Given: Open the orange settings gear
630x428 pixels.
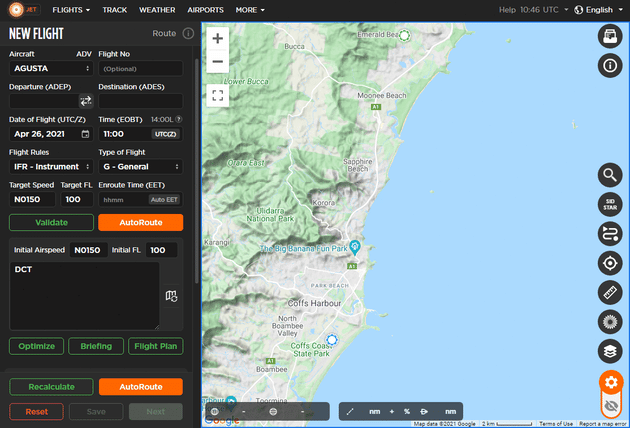Looking at the screenshot, I should pos(611,382).
